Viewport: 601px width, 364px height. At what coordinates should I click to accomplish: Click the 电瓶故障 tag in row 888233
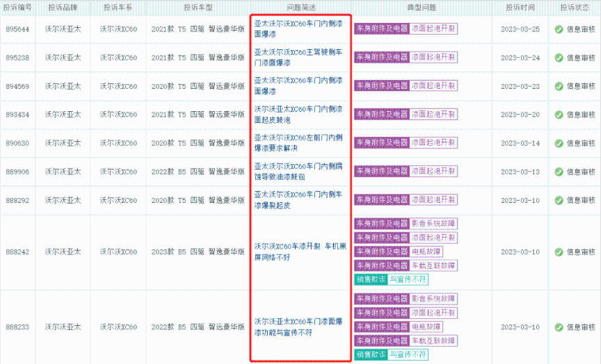click(426, 326)
